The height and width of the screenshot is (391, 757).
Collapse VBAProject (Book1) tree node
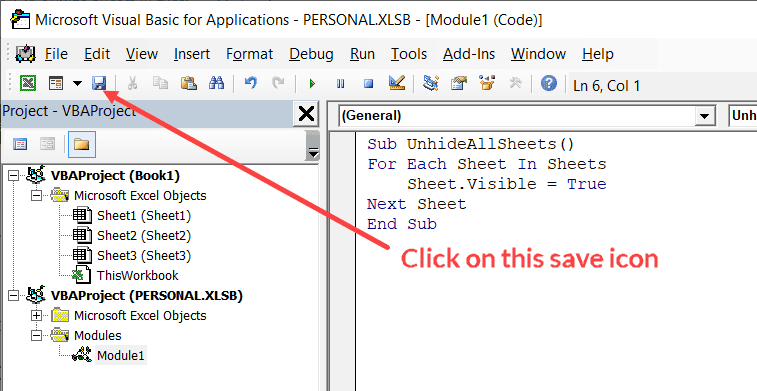coord(13,175)
